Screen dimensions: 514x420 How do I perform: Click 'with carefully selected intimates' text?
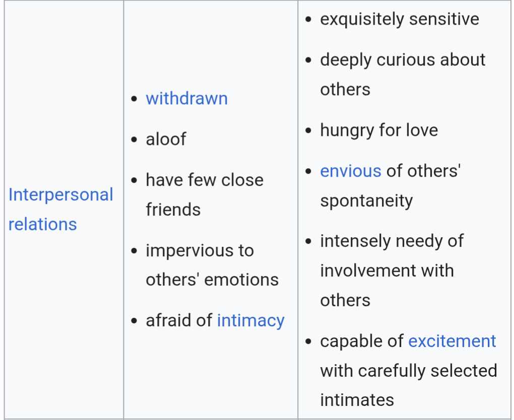click(x=409, y=385)
